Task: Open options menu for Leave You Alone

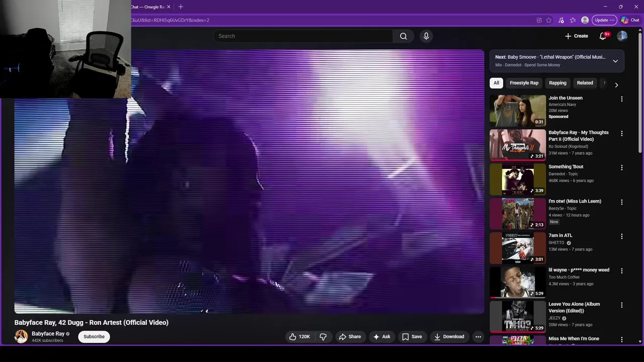Action: (x=622, y=305)
